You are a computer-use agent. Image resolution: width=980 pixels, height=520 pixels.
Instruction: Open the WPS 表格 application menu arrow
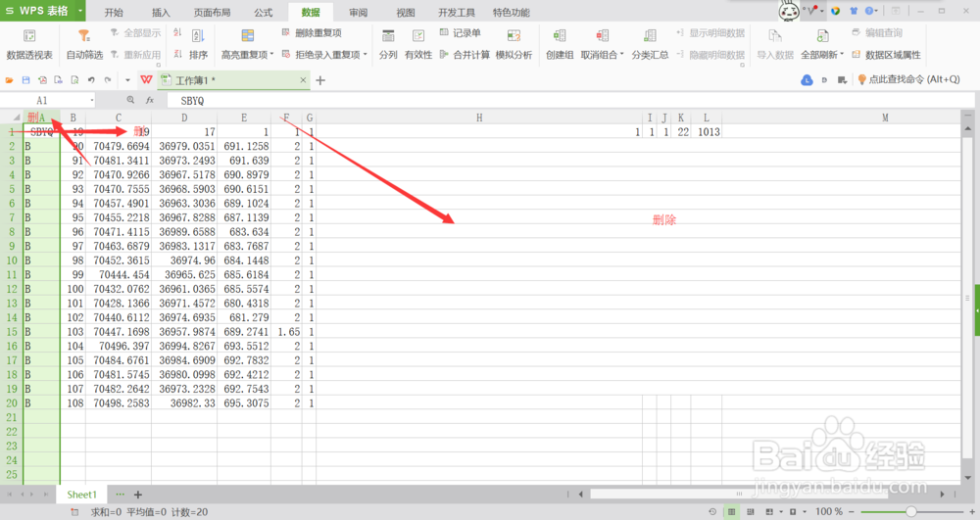coord(80,11)
